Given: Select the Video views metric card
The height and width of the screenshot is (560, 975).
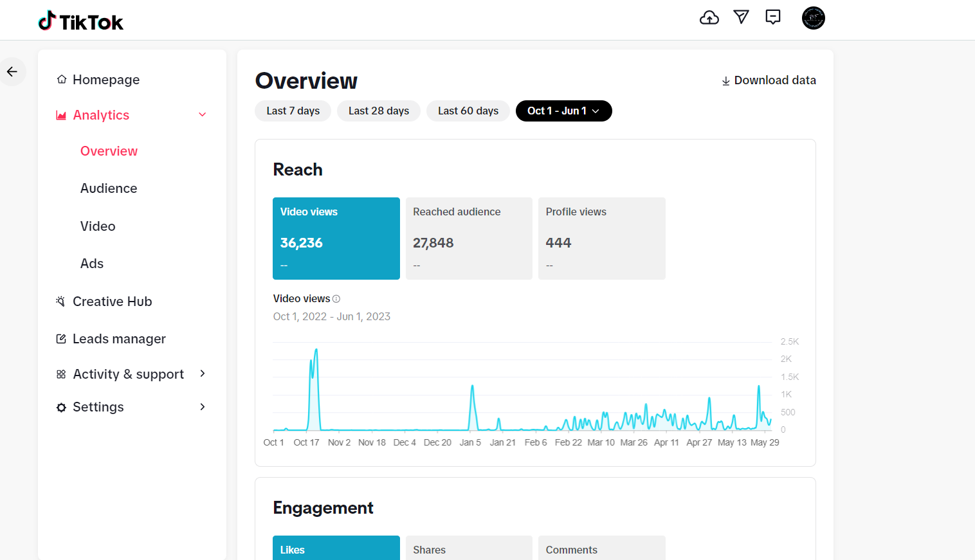Looking at the screenshot, I should point(336,239).
